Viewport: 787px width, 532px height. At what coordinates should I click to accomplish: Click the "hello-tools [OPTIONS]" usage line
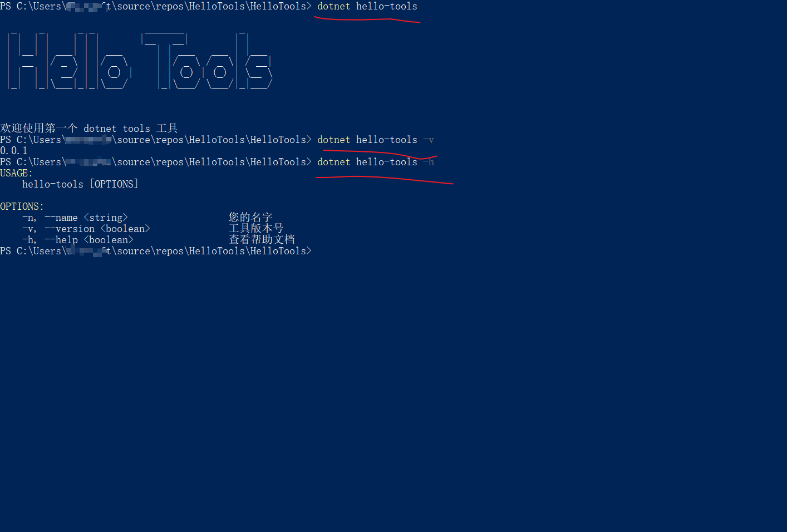pyautogui.click(x=80, y=184)
